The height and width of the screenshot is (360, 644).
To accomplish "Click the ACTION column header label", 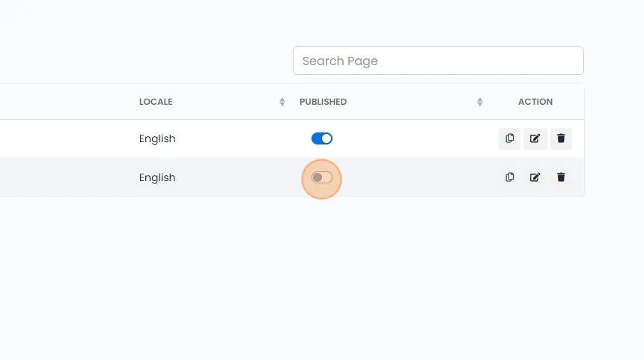I will pos(535,102).
